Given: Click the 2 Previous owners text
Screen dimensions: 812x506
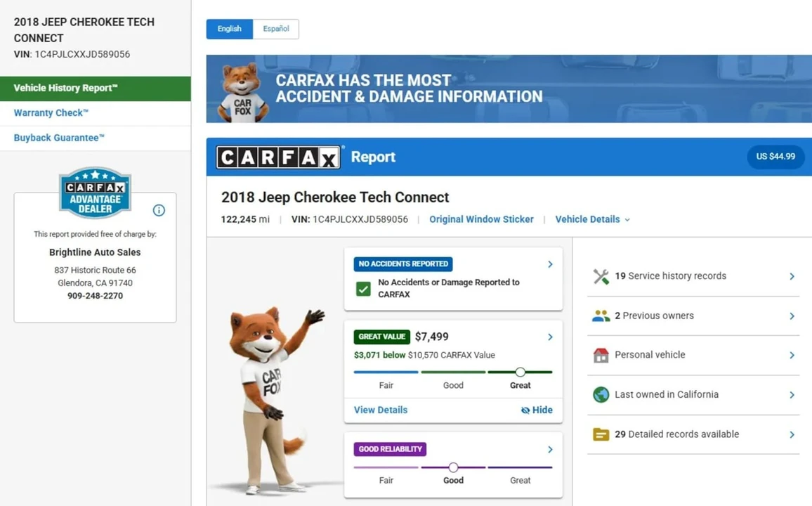Looking at the screenshot, I should (654, 316).
